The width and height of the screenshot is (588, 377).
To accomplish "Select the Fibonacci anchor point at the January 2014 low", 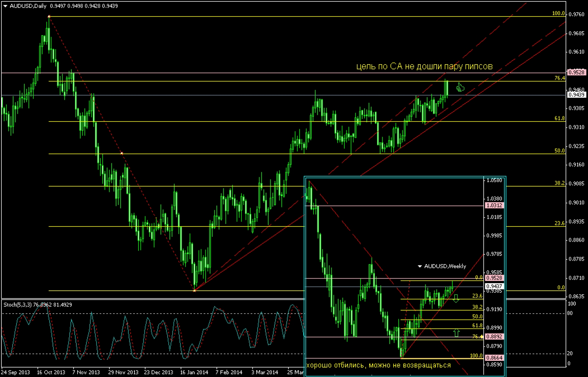I will (194, 290).
